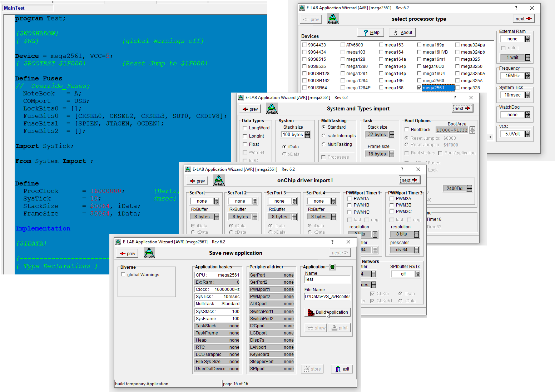This screenshot has width=555, height=392.
Task: Click the LCD Graphic none row
Action: (217, 354)
